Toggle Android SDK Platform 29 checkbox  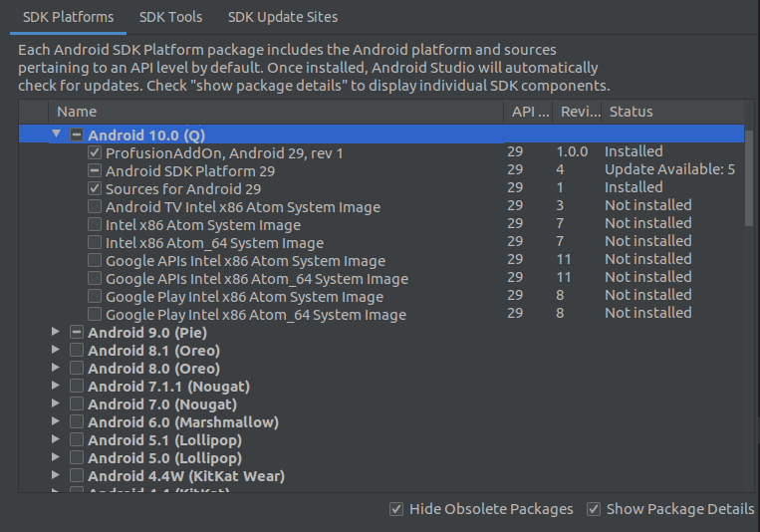click(95, 171)
